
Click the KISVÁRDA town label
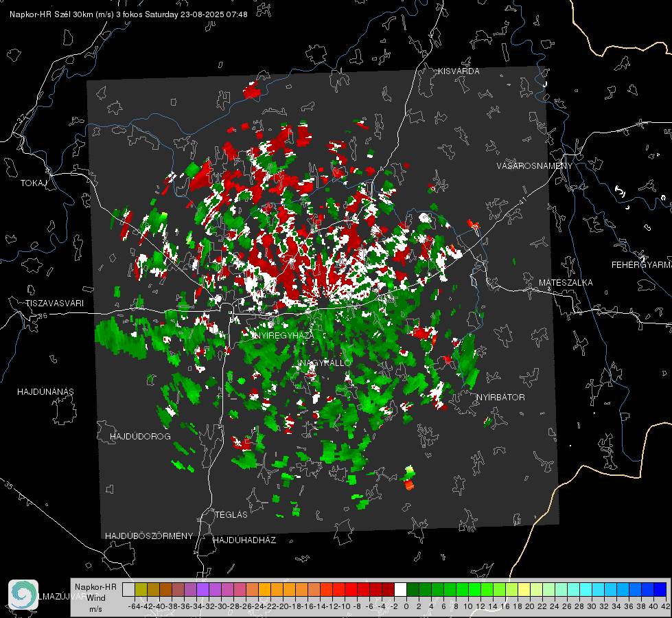[x=459, y=71]
